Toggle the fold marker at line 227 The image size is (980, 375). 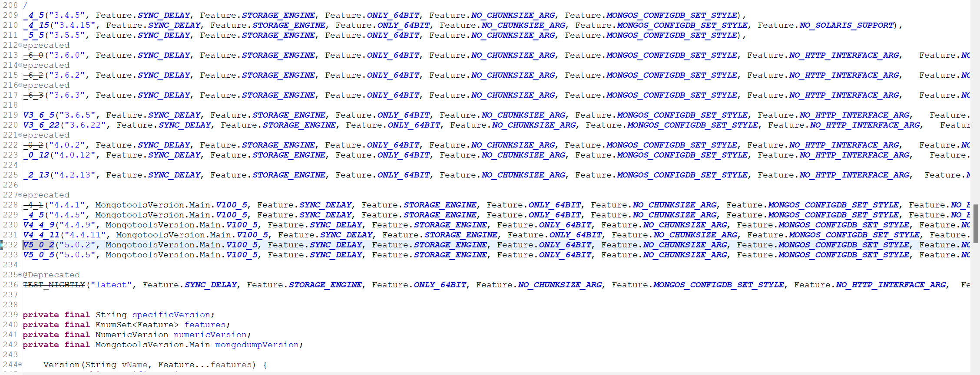(x=20, y=195)
